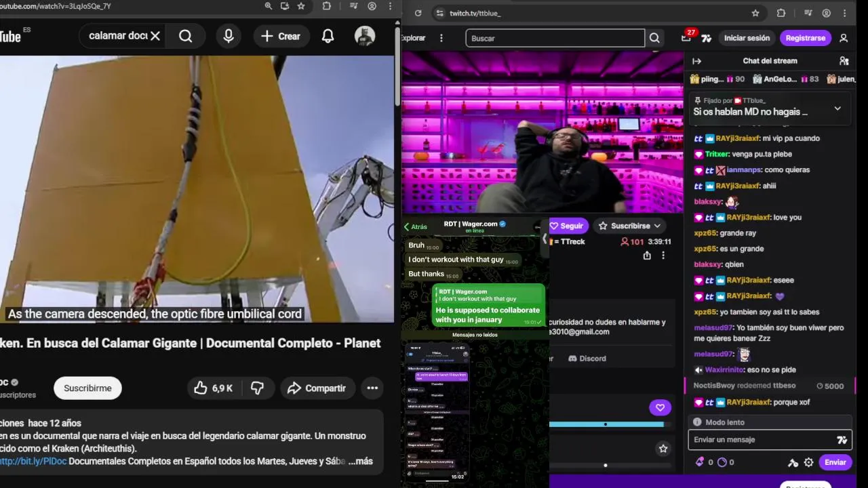Reload the Twitch page
Viewport: 868px width, 488px height.
click(x=418, y=13)
